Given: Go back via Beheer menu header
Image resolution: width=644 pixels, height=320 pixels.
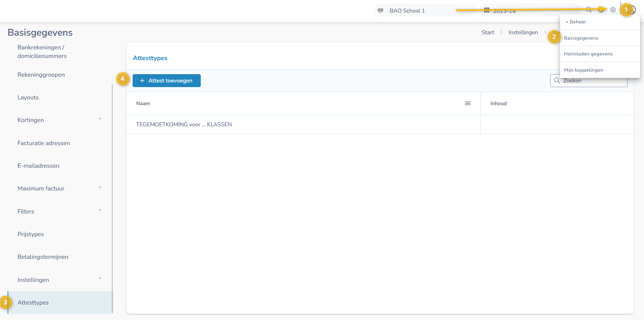Looking at the screenshot, I should [x=577, y=22].
